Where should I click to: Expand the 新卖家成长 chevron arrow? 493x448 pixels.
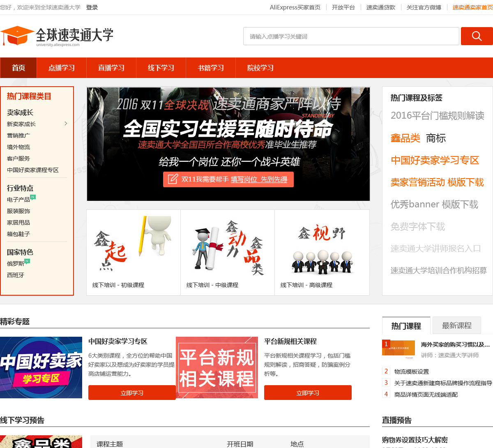pyautogui.click(x=66, y=124)
